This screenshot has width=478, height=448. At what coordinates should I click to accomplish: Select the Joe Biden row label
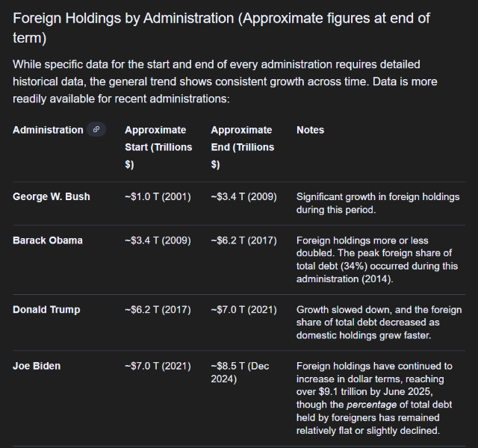click(37, 366)
